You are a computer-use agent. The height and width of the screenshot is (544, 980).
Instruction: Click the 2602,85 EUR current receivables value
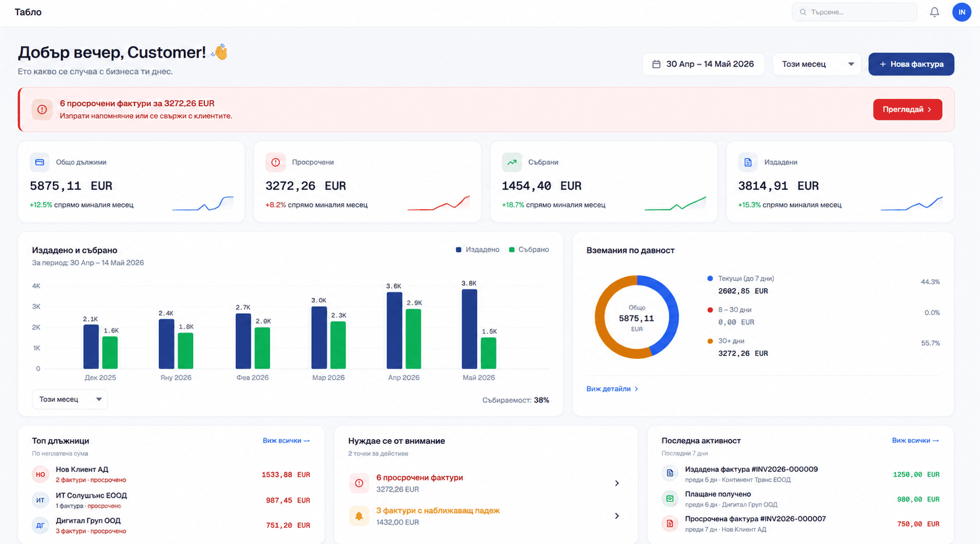click(743, 291)
